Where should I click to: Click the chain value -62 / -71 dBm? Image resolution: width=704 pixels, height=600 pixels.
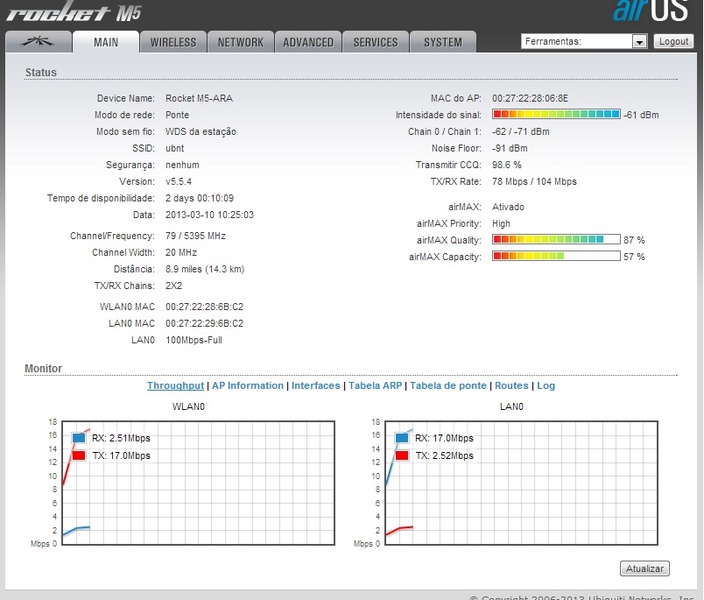click(x=520, y=132)
